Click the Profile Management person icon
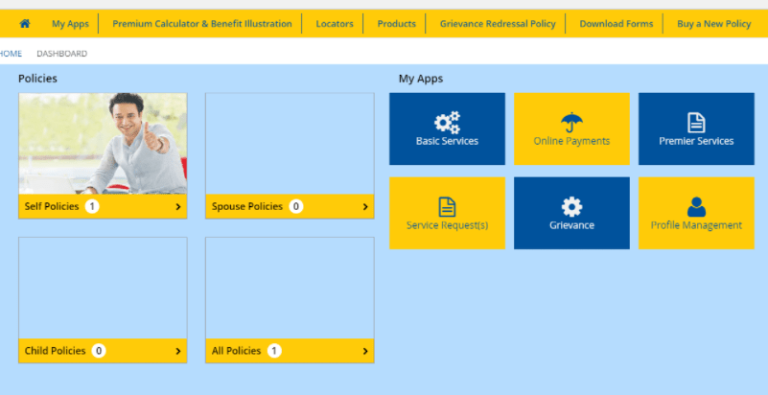The height and width of the screenshot is (395, 768). [696, 207]
